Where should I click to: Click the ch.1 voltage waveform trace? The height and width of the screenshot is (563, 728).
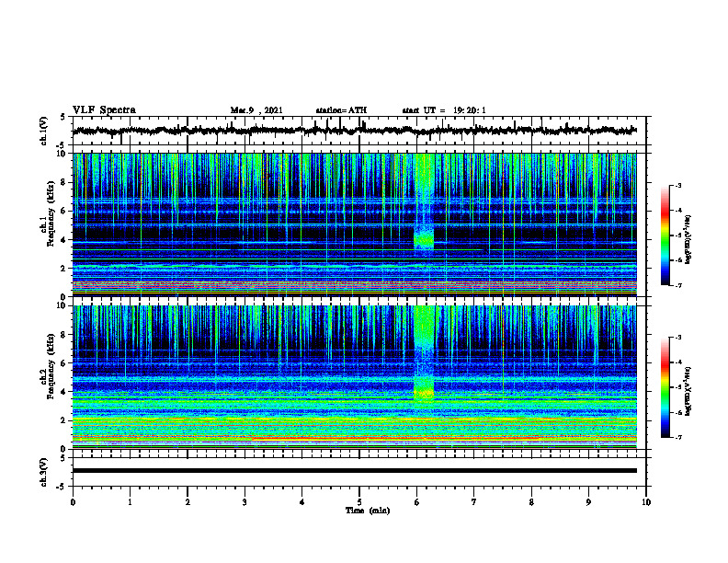[355, 131]
